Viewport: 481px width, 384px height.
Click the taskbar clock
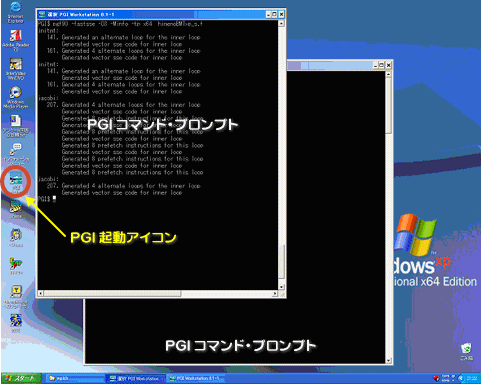point(472,378)
